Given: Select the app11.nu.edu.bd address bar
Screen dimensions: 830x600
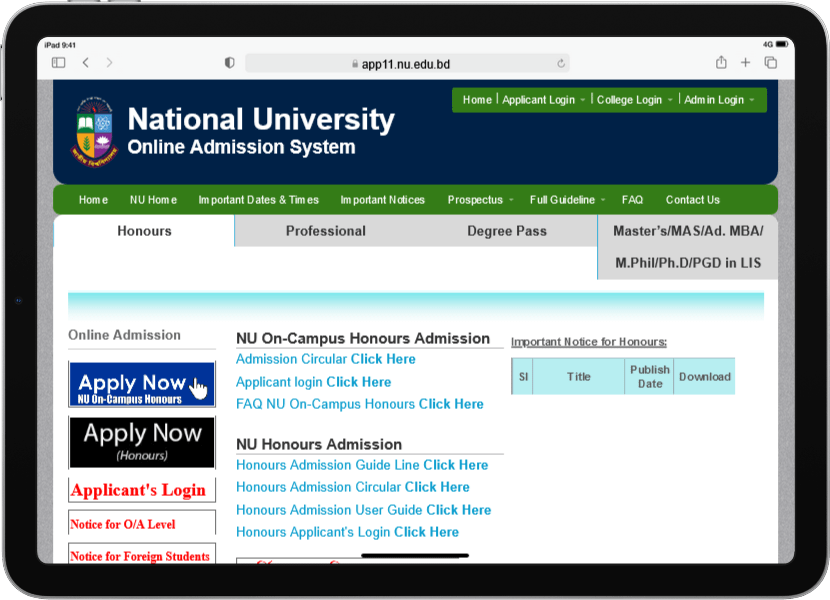Looking at the screenshot, I should tap(407, 64).
